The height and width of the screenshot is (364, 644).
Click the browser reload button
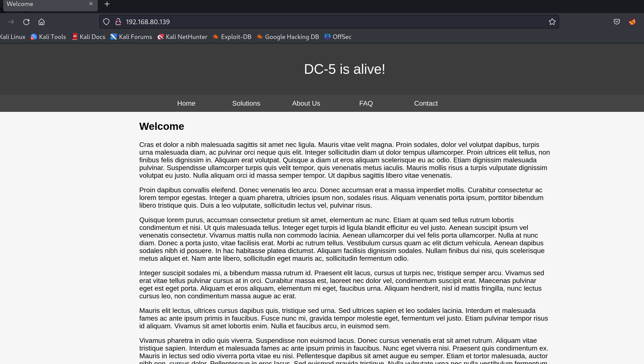pos(26,22)
